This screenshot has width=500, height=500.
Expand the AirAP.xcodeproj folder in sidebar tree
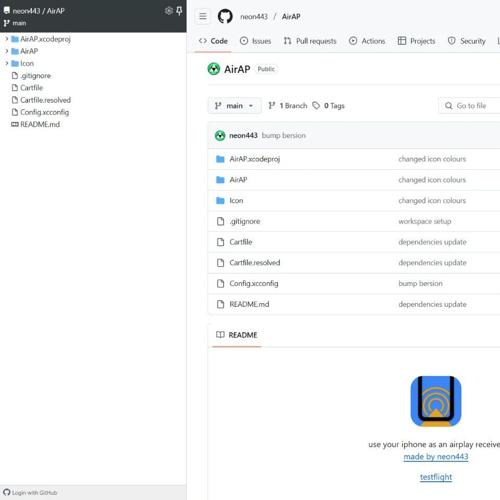point(7,39)
